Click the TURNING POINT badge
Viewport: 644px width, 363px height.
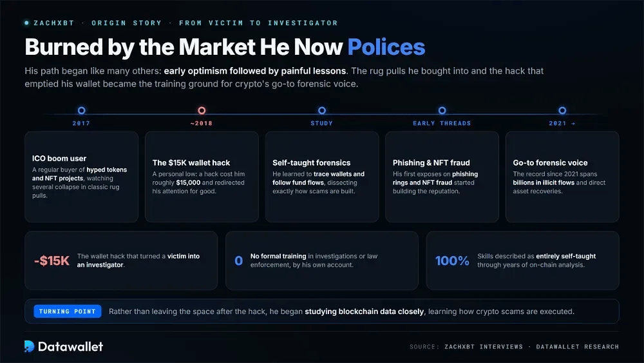tap(68, 311)
